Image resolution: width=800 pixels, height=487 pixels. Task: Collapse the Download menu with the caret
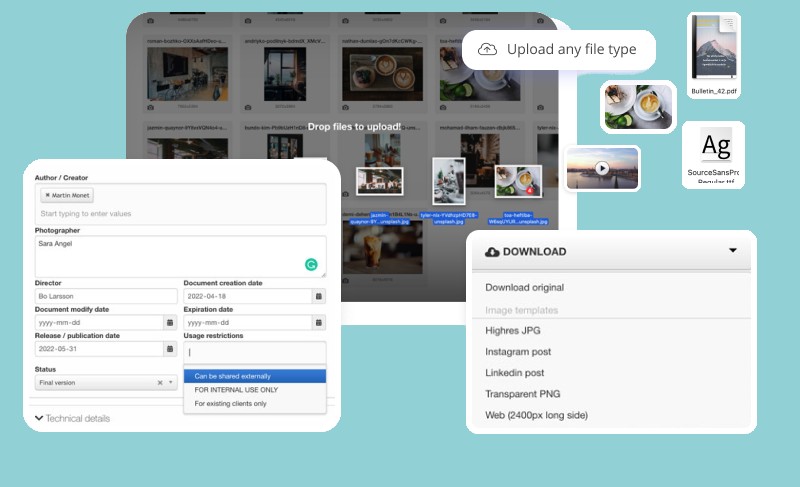pos(733,251)
